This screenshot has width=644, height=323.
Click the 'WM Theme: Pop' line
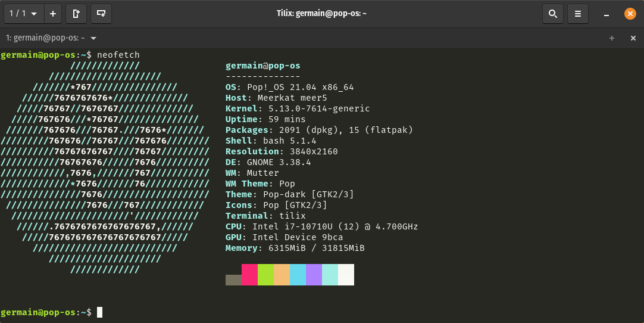point(260,184)
